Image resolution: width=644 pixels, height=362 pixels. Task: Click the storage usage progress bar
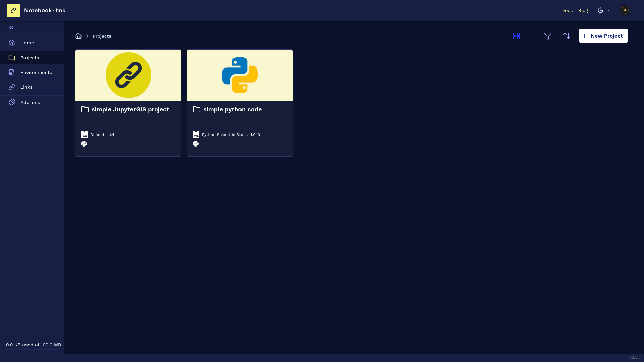click(32, 349)
